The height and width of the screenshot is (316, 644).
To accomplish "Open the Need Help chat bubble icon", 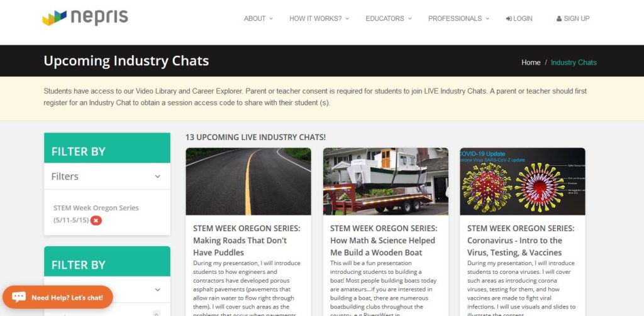I will pyautogui.click(x=19, y=297).
